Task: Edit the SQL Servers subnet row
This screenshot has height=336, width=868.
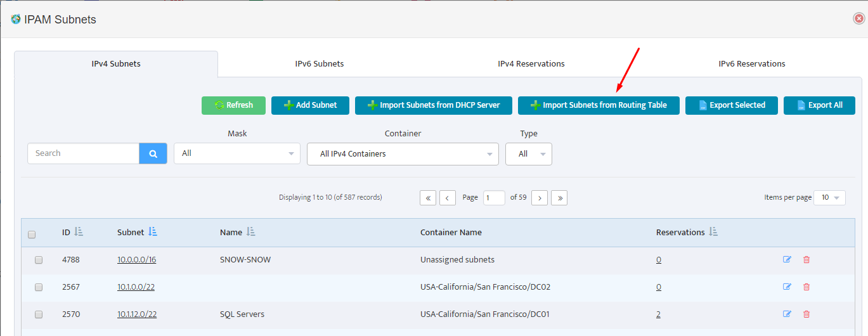Action: (x=787, y=314)
